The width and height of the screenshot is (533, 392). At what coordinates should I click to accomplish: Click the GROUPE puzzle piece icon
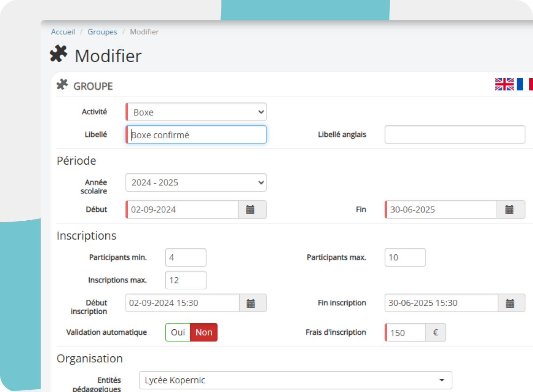pyautogui.click(x=62, y=85)
